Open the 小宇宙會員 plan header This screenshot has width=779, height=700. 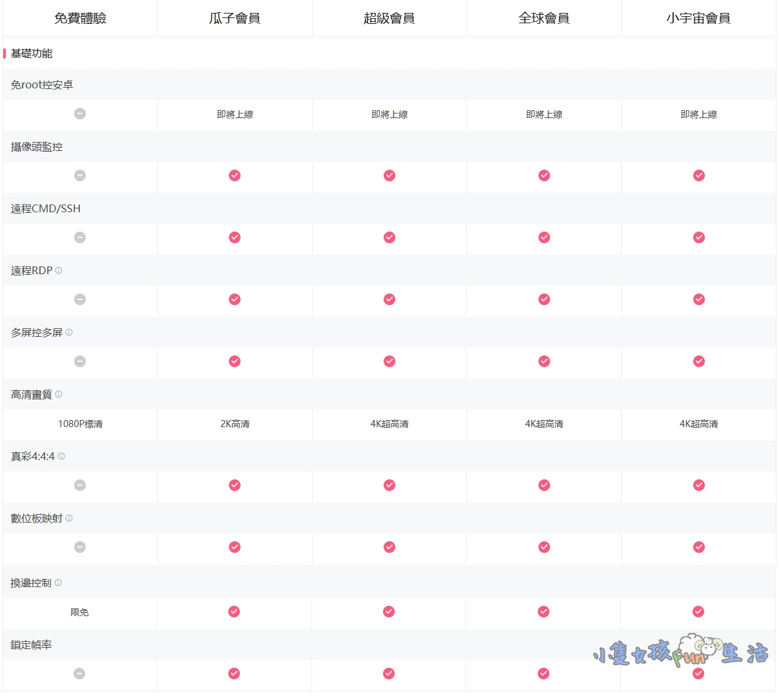click(698, 18)
